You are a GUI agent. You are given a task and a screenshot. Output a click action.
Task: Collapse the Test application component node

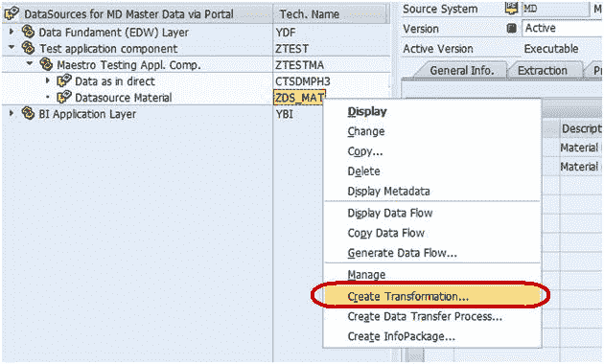tap(12, 47)
